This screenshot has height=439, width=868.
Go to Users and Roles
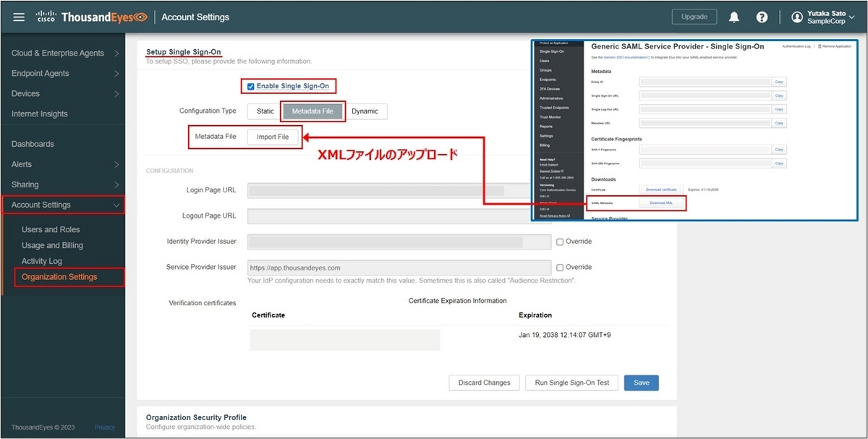51,229
